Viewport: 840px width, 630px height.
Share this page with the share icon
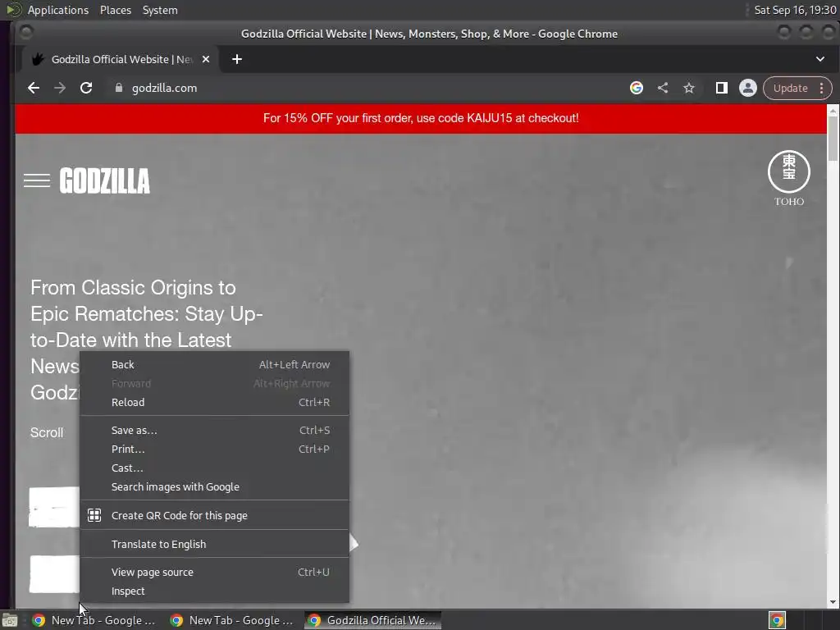[x=663, y=88]
